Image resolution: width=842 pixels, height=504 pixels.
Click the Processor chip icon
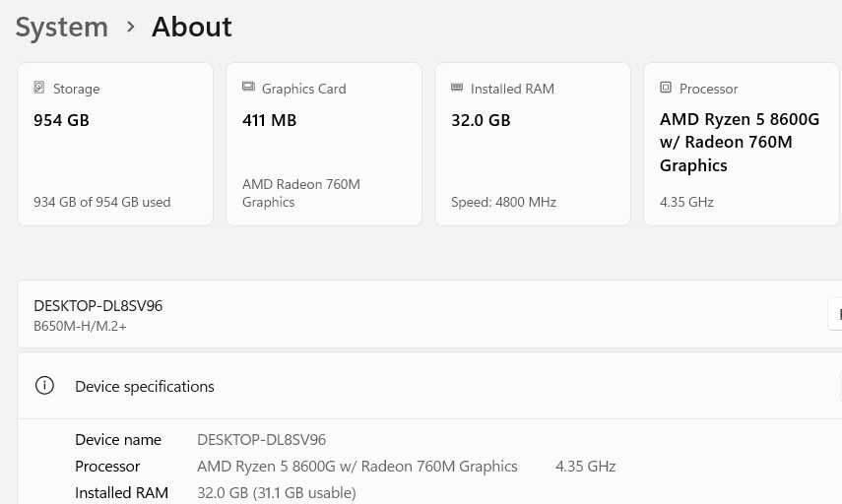point(666,88)
